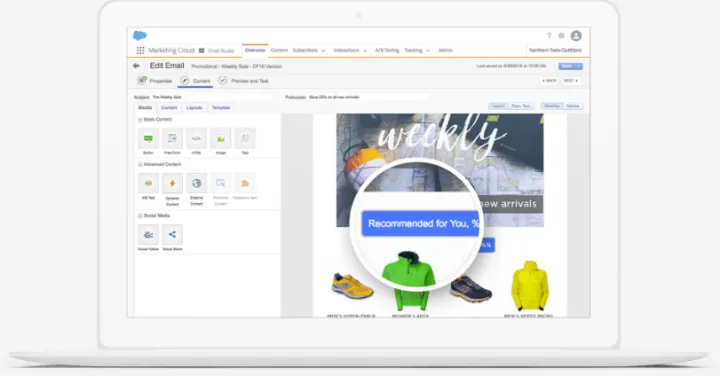Click the Recommended for You heading block
Screen dimensions: 720x376
pos(420,224)
